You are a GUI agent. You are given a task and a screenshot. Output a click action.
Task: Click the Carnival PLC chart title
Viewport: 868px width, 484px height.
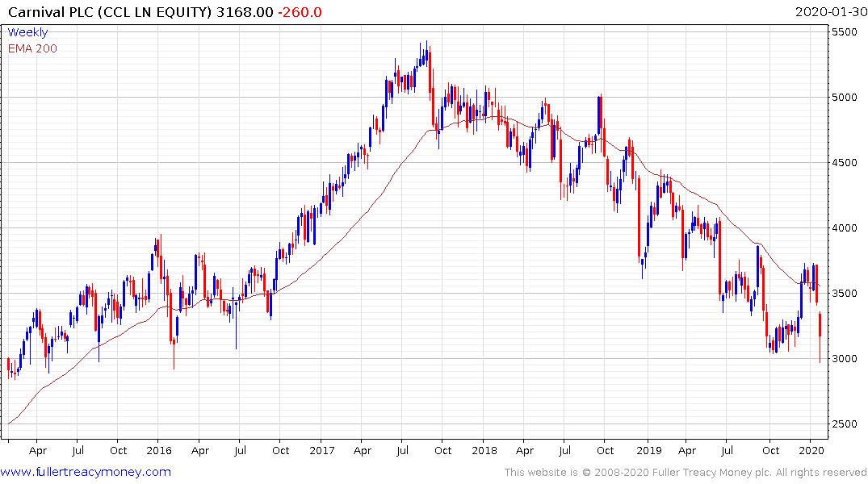[x=110, y=11]
